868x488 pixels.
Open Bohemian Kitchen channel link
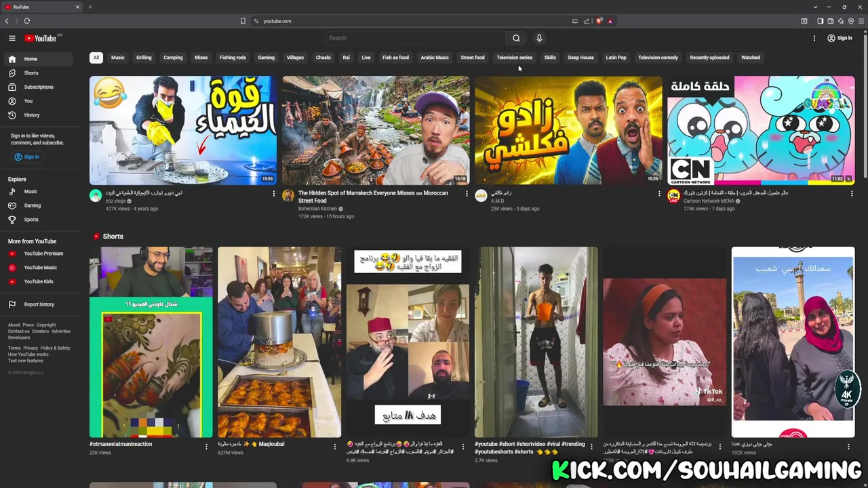(x=317, y=209)
